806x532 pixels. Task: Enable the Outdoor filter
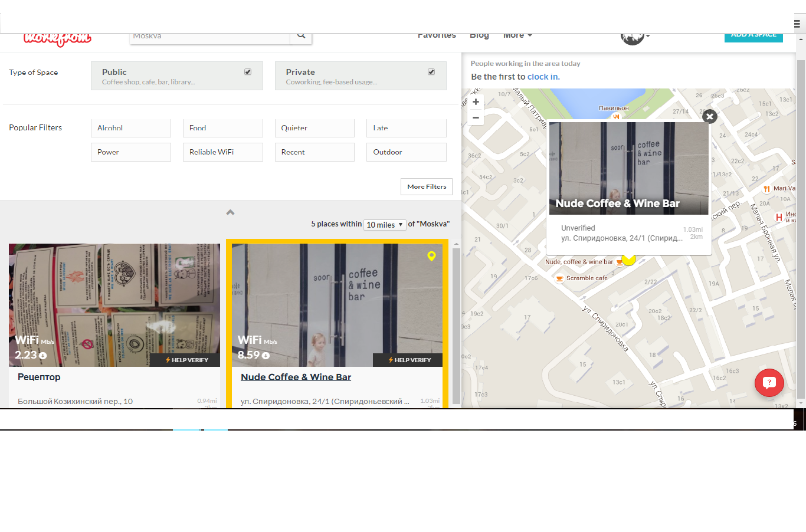point(407,152)
